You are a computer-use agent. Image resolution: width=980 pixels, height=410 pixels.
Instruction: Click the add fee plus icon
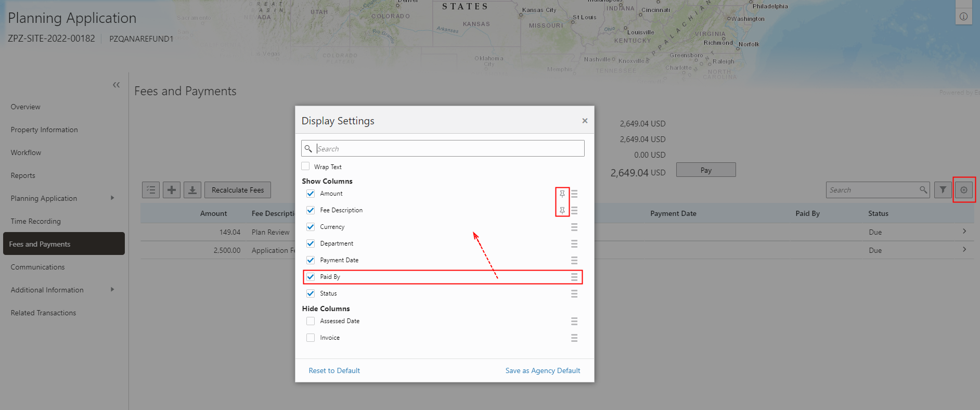(x=172, y=190)
